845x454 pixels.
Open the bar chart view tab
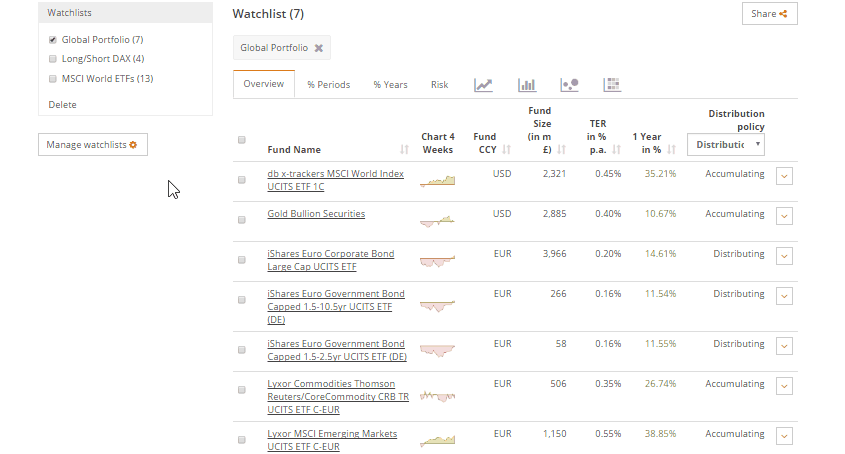527,85
